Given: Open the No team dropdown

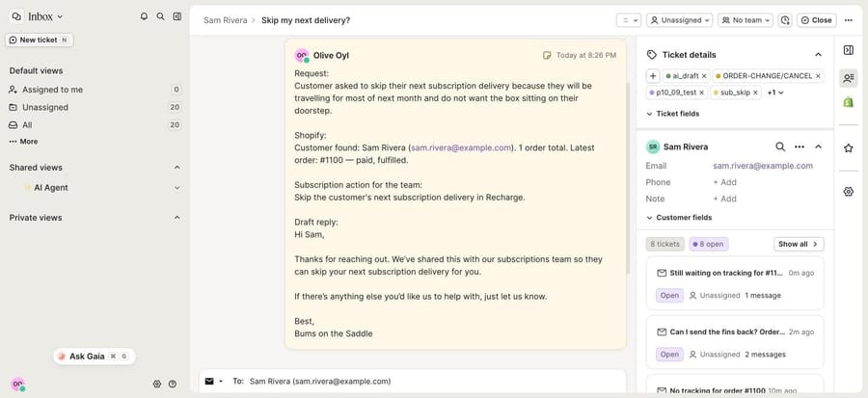Looking at the screenshot, I should 746,20.
